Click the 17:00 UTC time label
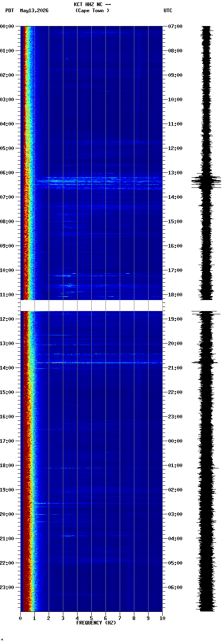 175,270
